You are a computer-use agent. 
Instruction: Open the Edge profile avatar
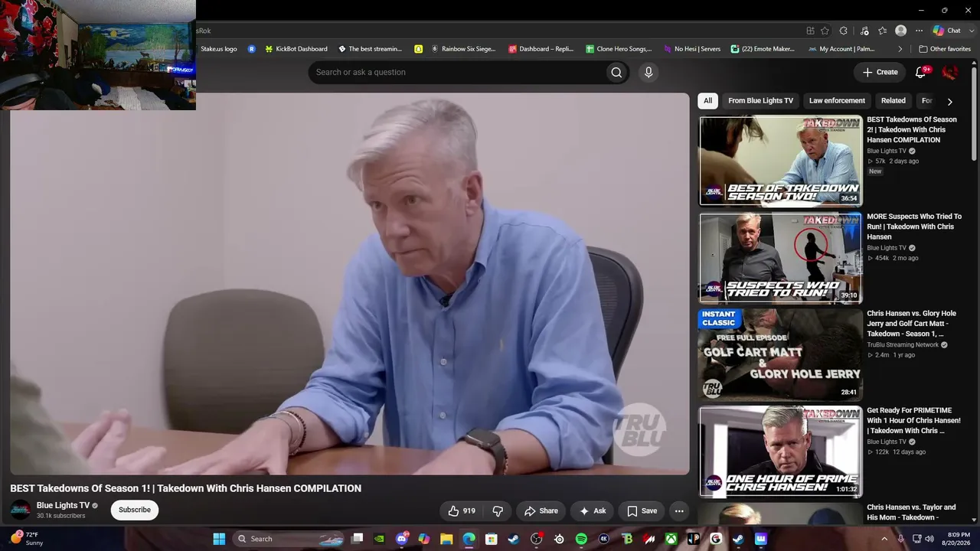(901, 31)
